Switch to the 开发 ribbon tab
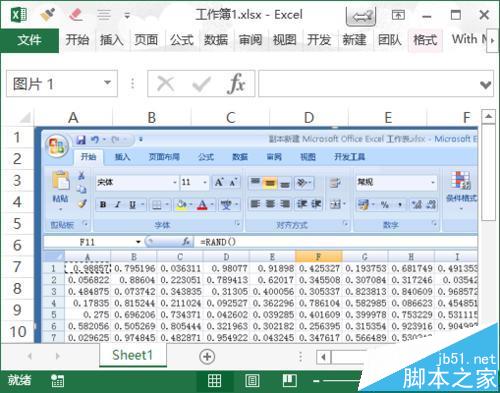Viewport: 500px width, 393px height. [x=319, y=40]
